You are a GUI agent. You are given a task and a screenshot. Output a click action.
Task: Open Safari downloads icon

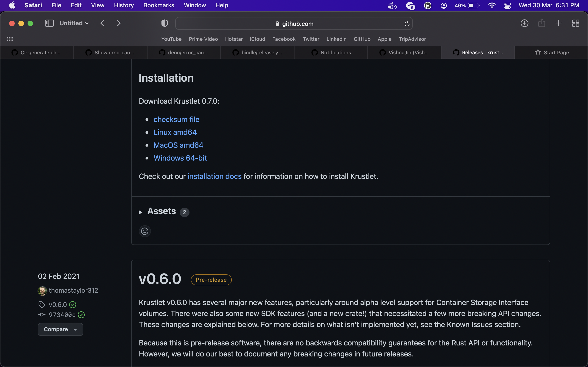coord(524,23)
